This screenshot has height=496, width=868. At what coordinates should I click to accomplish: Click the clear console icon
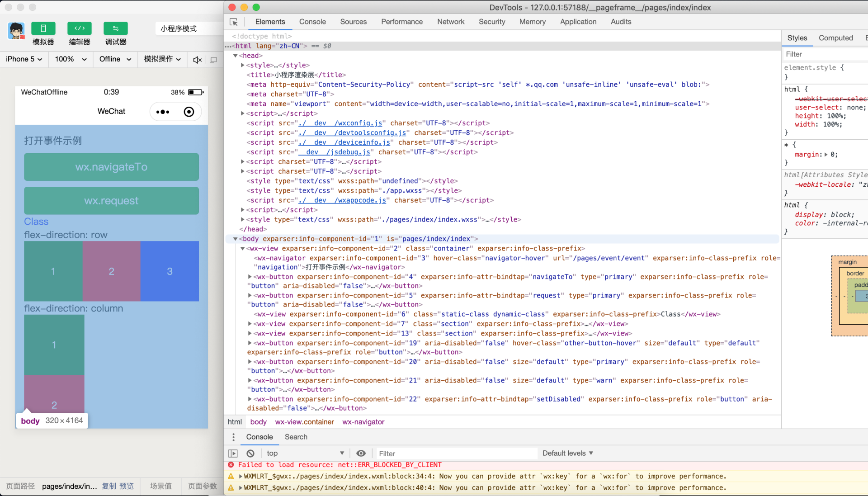(x=250, y=453)
